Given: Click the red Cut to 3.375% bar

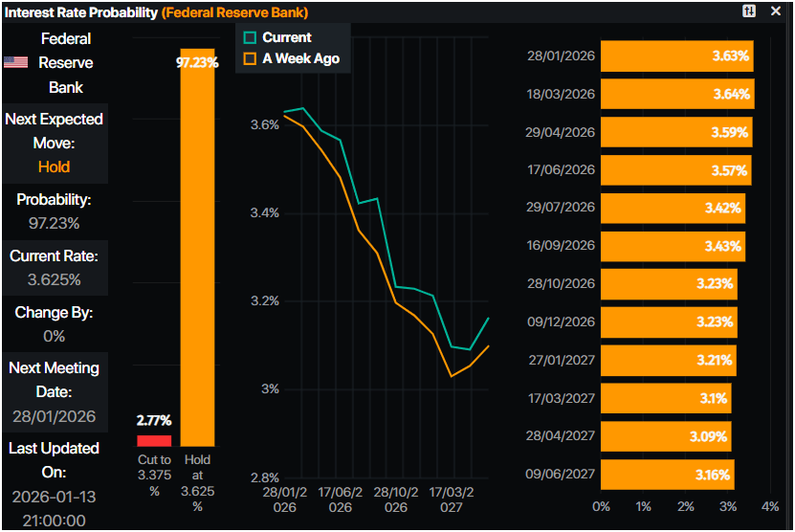Looking at the screenshot, I should click(154, 440).
